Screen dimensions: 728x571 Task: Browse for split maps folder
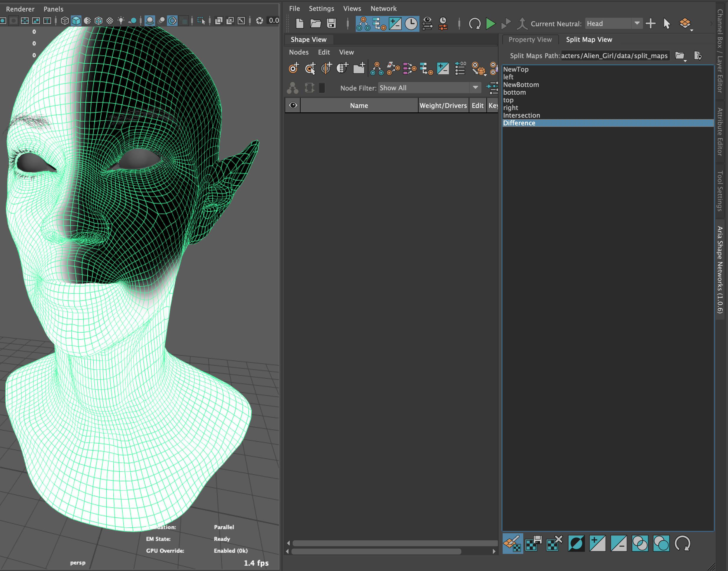pos(680,56)
